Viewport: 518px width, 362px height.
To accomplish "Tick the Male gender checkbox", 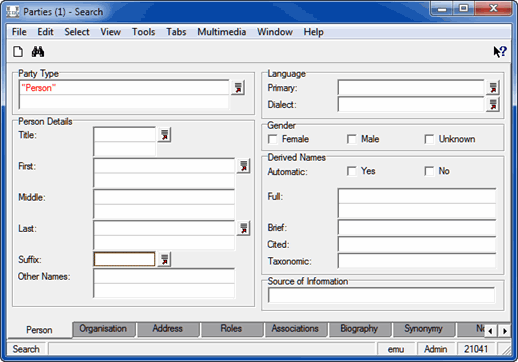I will pos(352,139).
